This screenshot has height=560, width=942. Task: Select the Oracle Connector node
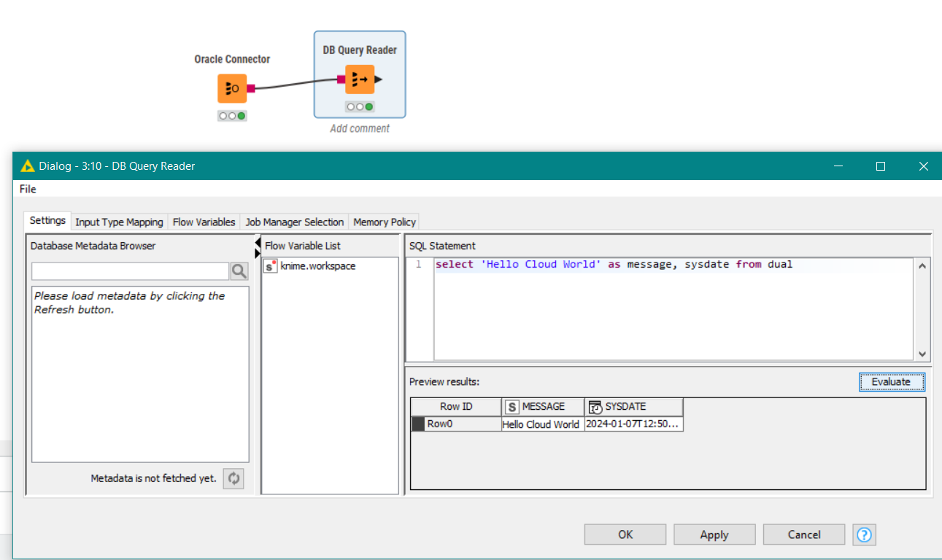(231, 87)
